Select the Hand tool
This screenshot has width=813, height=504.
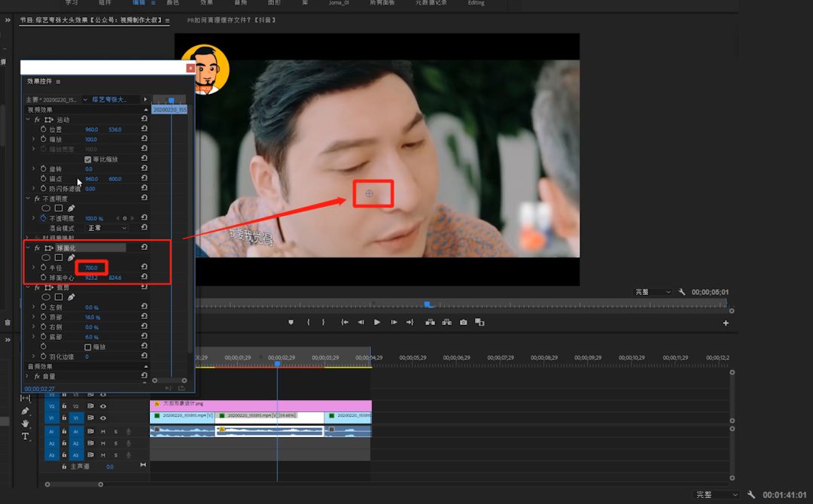(x=25, y=424)
